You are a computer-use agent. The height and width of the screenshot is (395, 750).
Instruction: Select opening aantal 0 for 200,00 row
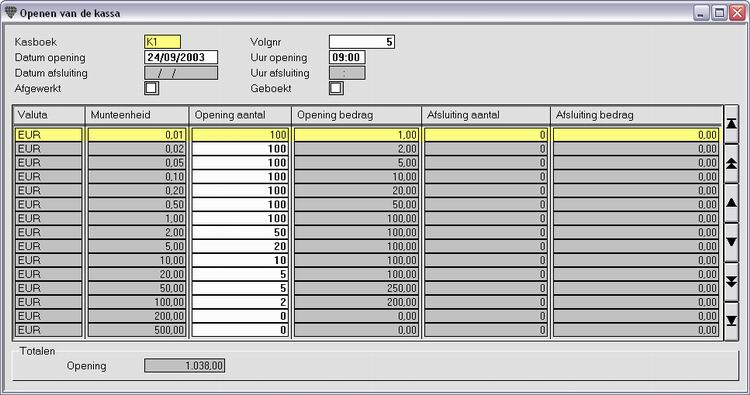click(x=240, y=316)
